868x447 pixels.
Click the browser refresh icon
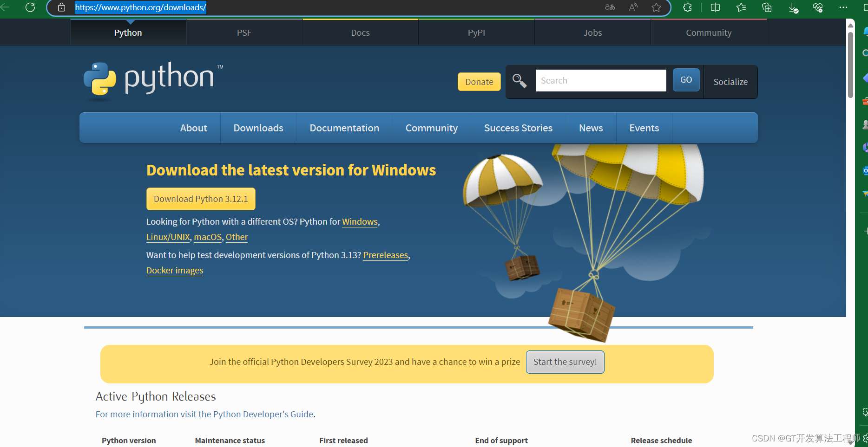30,7
